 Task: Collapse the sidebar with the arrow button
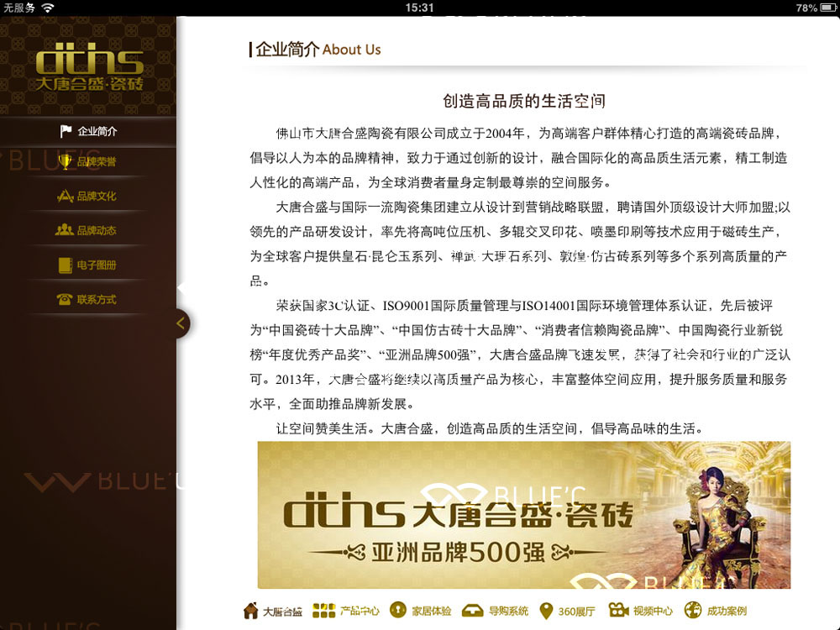181,323
